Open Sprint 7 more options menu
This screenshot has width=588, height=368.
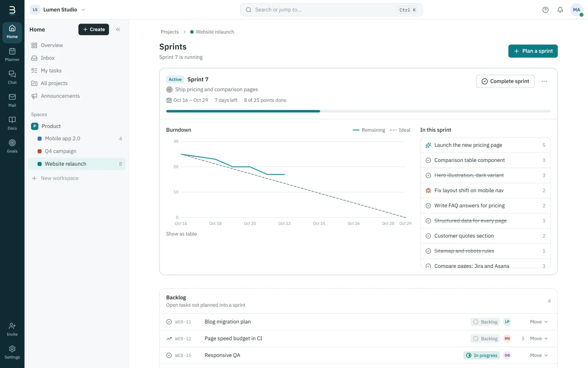click(544, 81)
